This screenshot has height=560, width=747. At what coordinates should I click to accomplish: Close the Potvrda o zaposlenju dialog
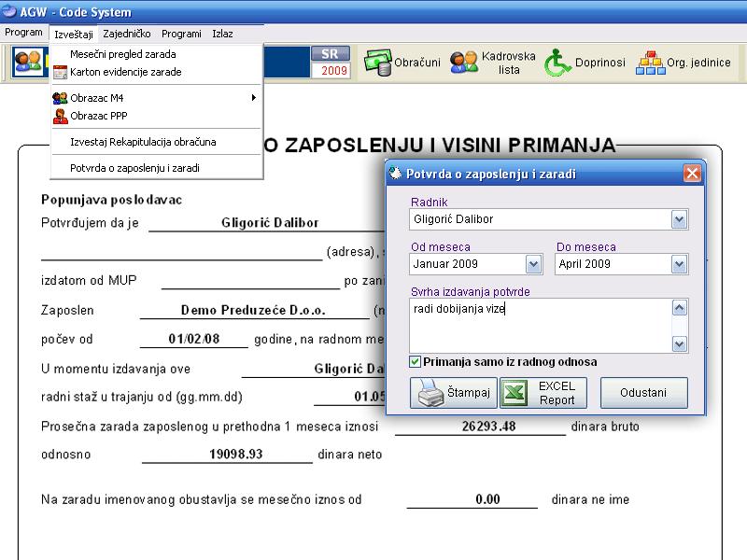[x=692, y=174]
